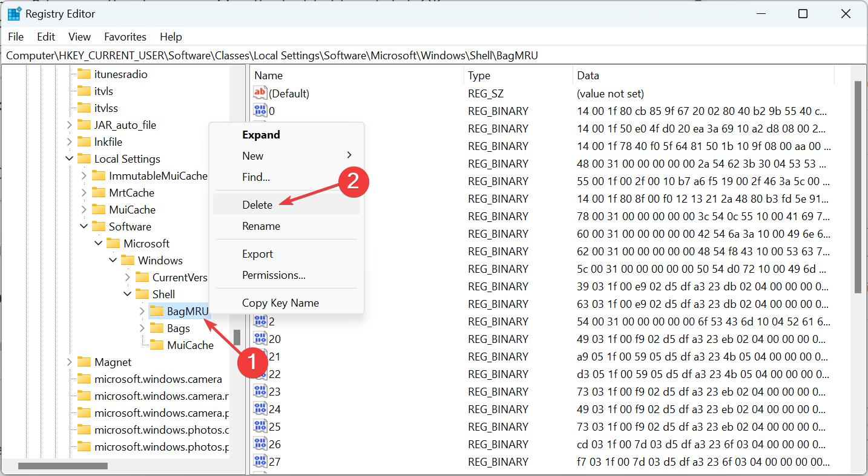
Task: Click the binary icon beside value 27
Action: [259, 461]
